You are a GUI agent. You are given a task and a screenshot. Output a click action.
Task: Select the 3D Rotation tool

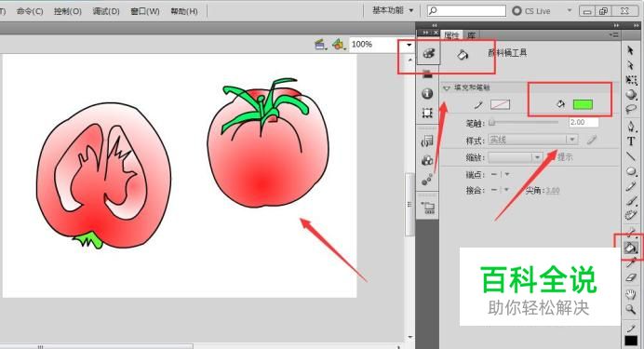[x=631, y=94]
